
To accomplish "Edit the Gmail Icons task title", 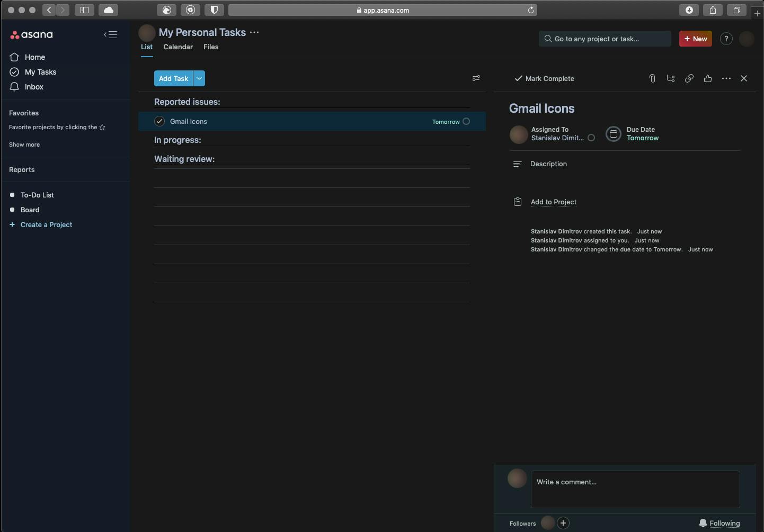I will (541, 109).
